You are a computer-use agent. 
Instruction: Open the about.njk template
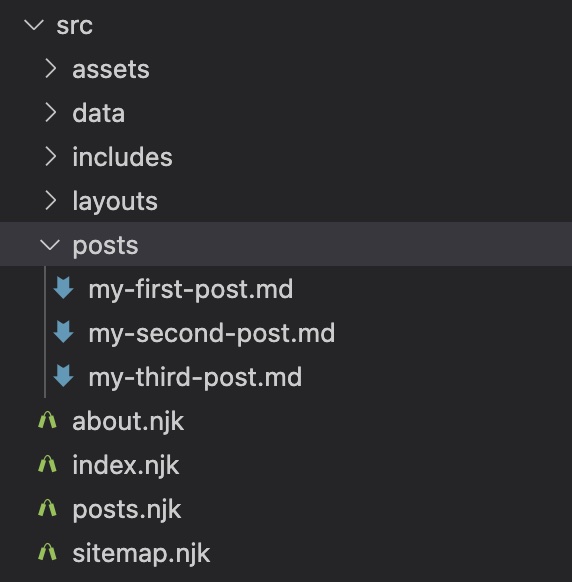(x=128, y=421)
